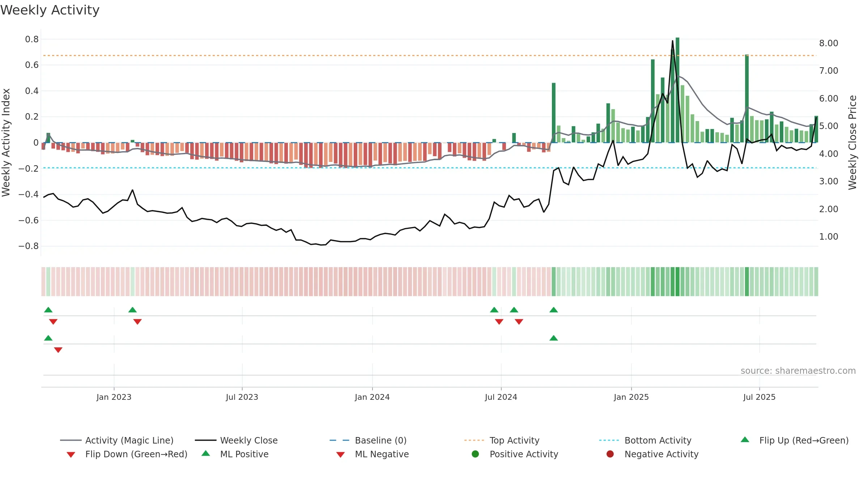Click the 'Weekly Activity' chart title
Viewport: 868px width, 488px height.
pyautogui.click(x=50, y=10)
